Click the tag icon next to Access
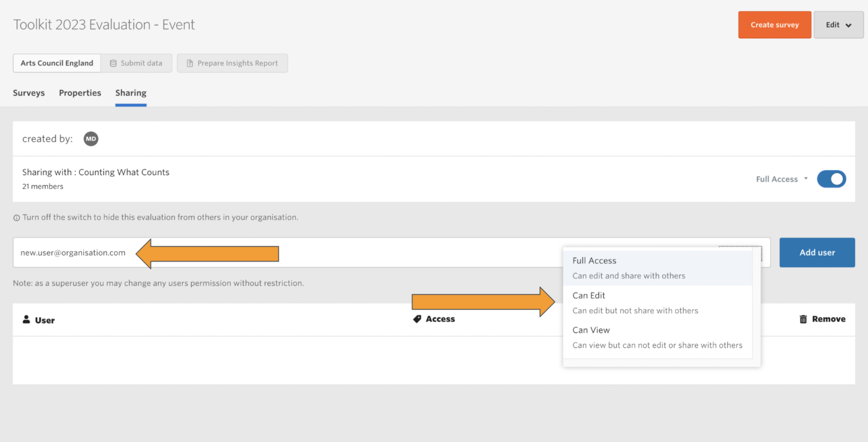This screenshot has width=868, height=442. coord(416,319)
